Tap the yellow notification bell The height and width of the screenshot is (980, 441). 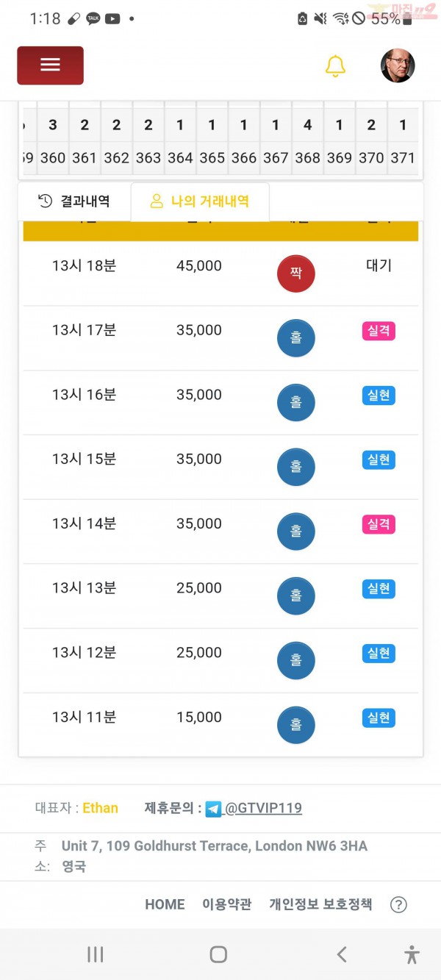tap(335, 65)
